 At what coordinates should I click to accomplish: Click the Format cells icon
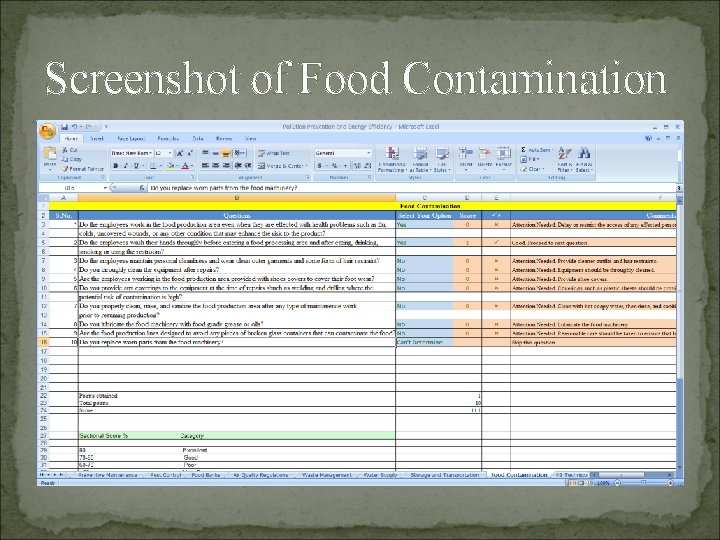504,153
